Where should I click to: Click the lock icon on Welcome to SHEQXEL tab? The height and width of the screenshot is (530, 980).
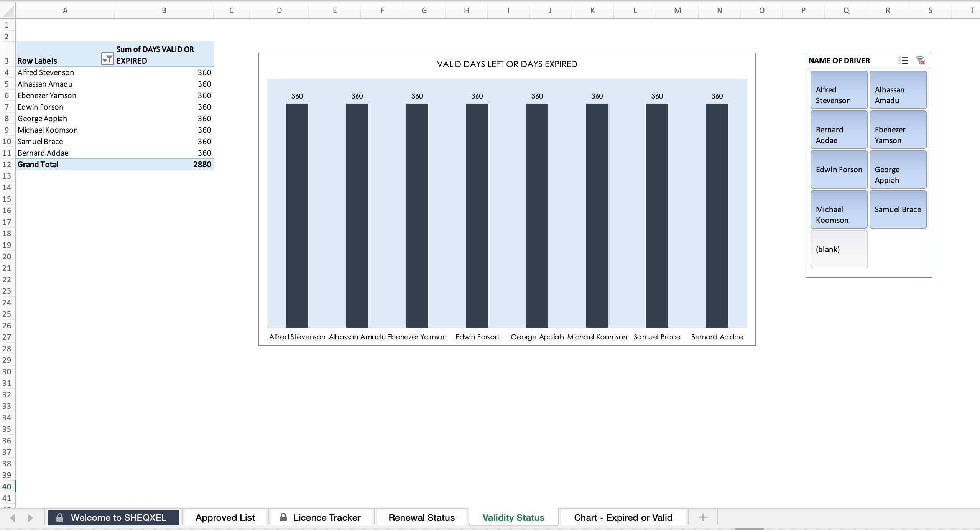point(59,517)
